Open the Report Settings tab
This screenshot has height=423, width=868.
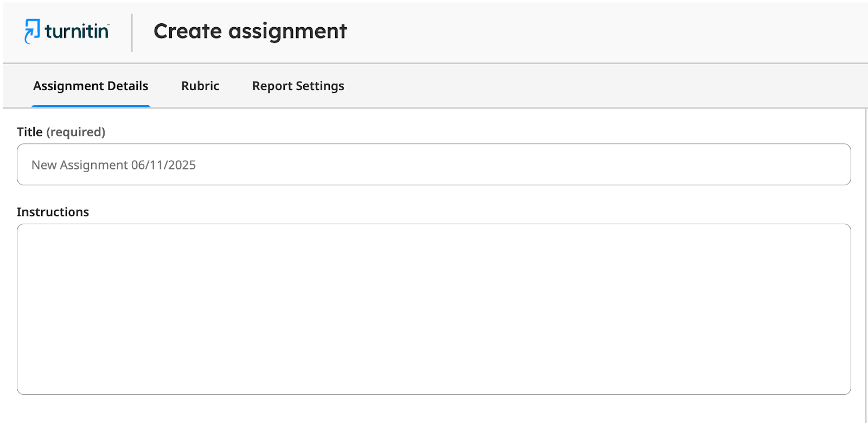pos(298,86)
